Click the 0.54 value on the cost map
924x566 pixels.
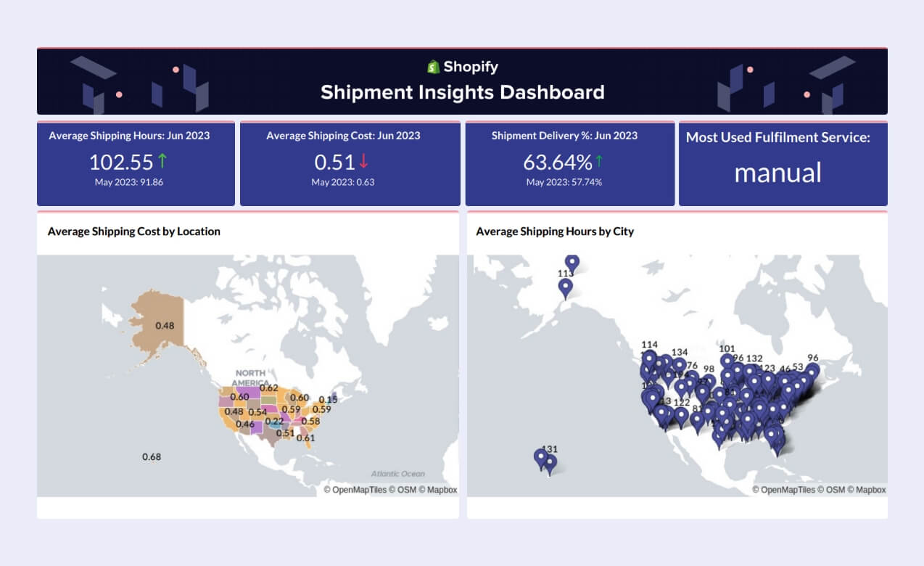257,412
